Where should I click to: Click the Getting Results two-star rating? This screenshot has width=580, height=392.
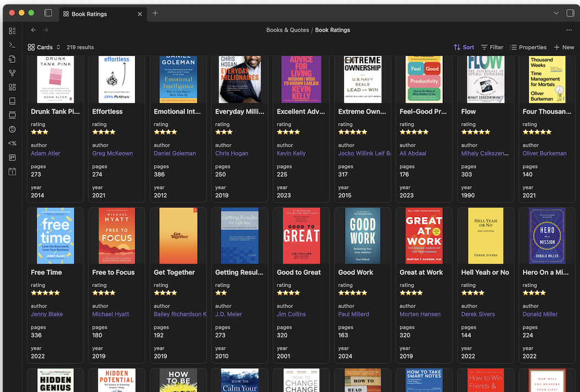[221, 293]
